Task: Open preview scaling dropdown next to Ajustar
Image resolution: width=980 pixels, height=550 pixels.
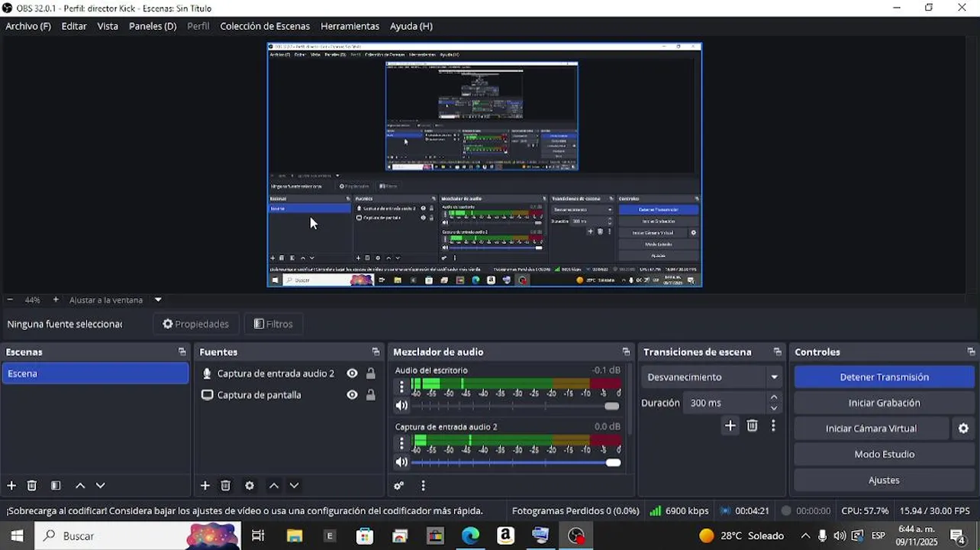Action: (158, 300)
